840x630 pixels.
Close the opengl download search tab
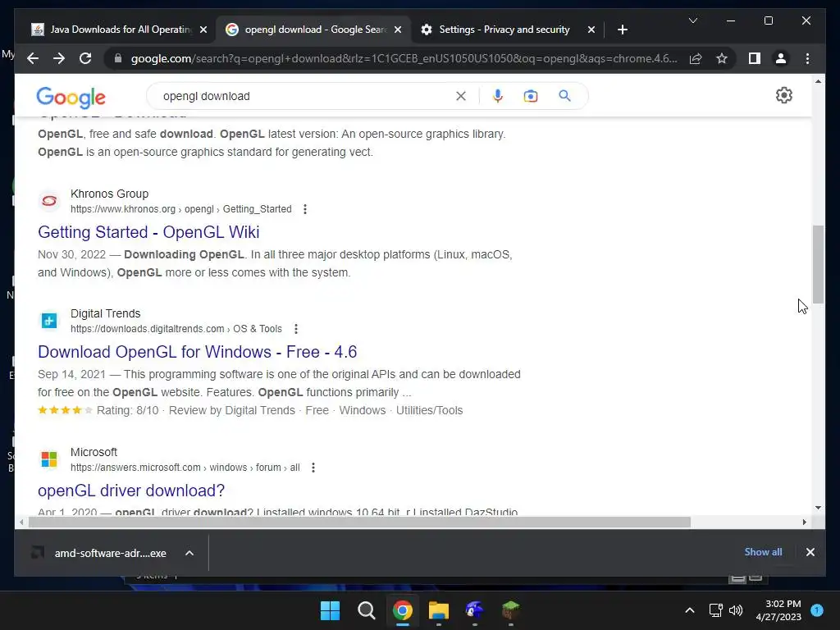click(x=398, y=30)
